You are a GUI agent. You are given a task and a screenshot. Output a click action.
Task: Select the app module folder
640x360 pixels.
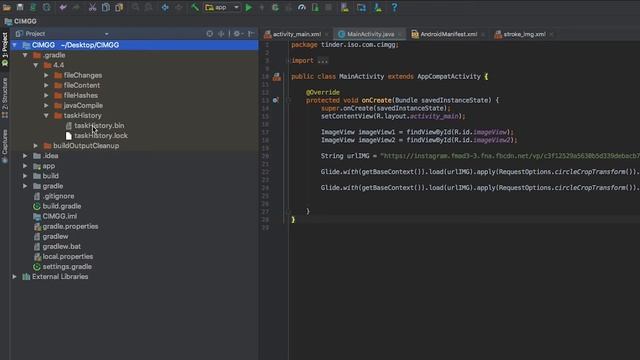(x=49, y=166)
